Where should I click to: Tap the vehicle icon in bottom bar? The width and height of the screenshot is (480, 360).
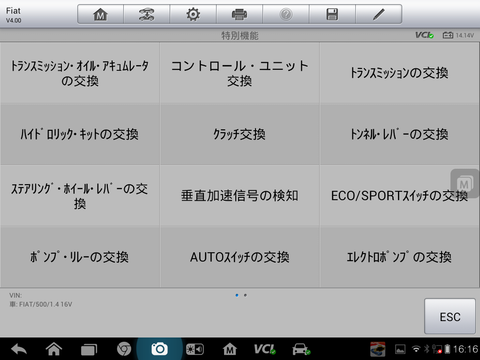coord(301,349)
